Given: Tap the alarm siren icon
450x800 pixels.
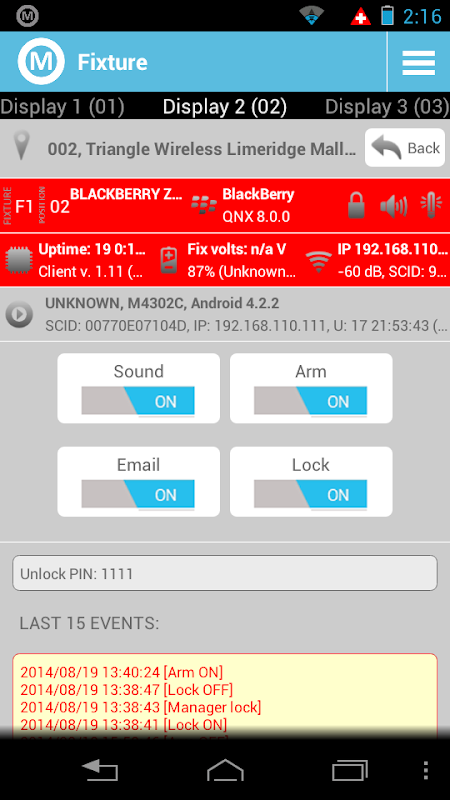Looking at the screenshot, I should (x=431, y=206).
